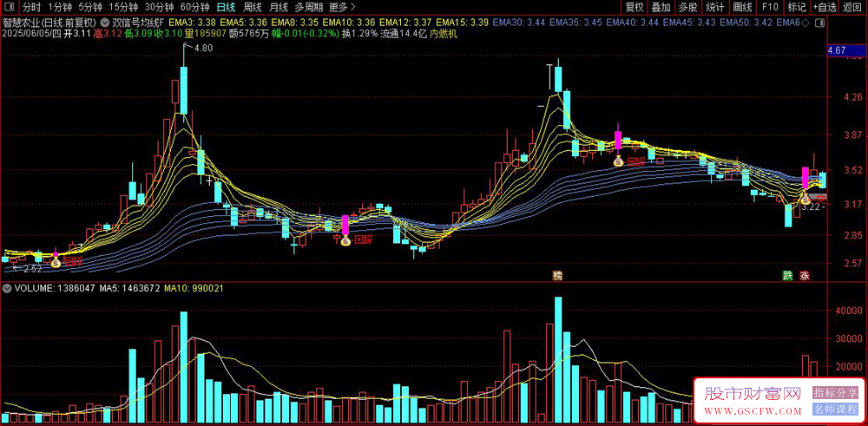
Task: Click the 2.85 price axis label
Action: [x=853, y=236]
